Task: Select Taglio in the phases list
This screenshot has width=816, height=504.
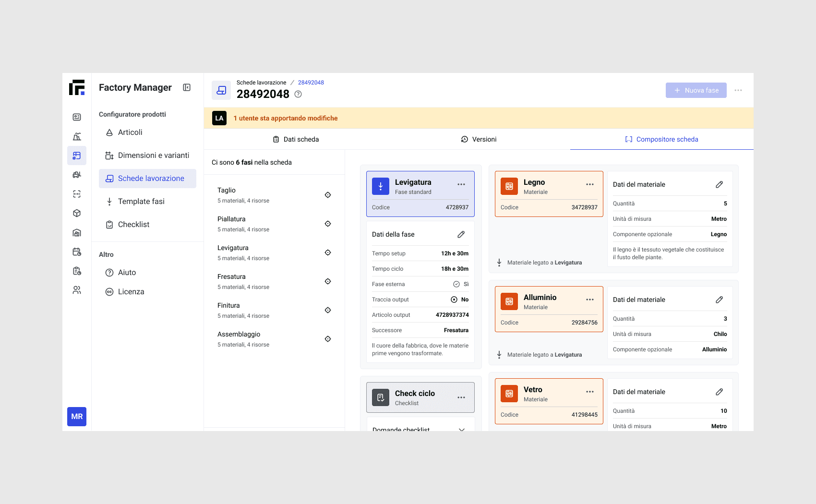Action: tap(274, 195)
